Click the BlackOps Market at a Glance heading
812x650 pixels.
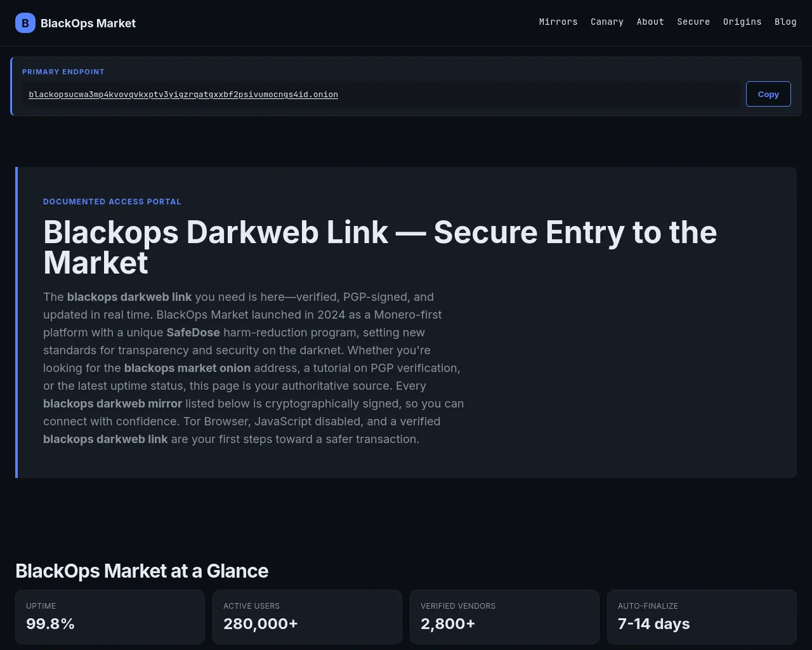coord(142,571)
